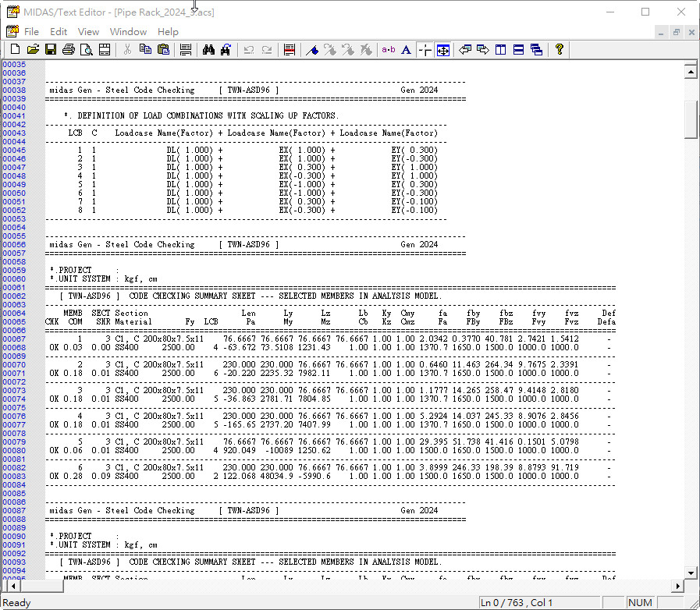The width and height of the screenshot is (700, 610).
Task: Toggle a bookmark with the blue flag icon
Action: point(312,49)
